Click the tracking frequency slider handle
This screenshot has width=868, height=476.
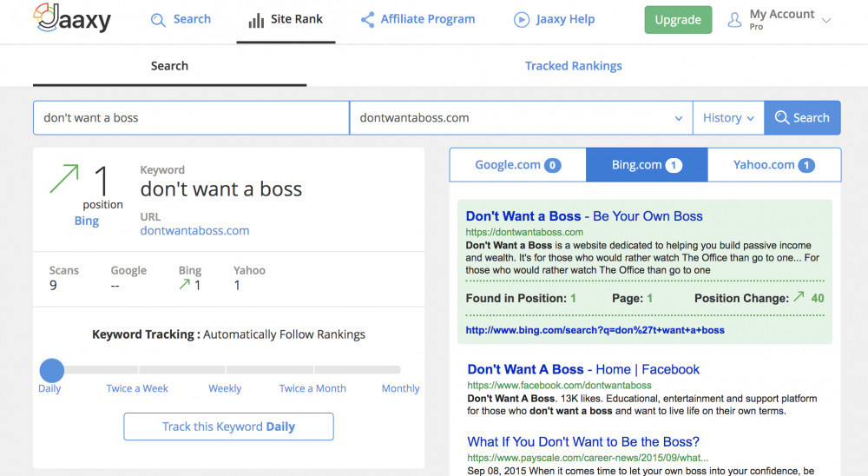(52, 370)
